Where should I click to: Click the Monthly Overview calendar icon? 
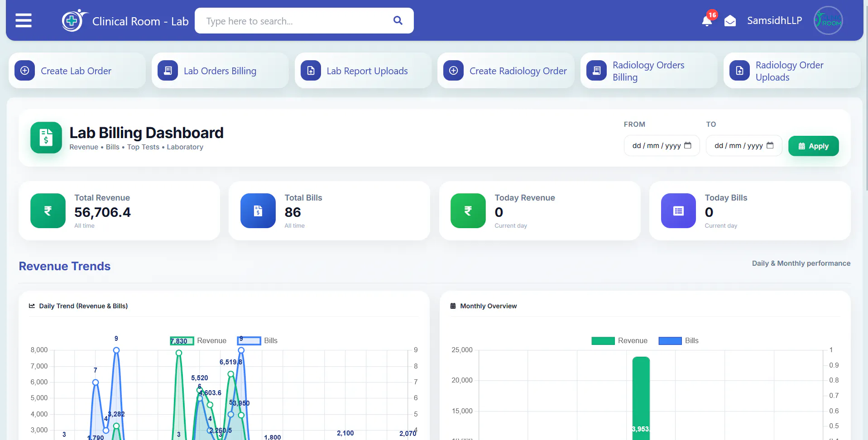[453, 306]
